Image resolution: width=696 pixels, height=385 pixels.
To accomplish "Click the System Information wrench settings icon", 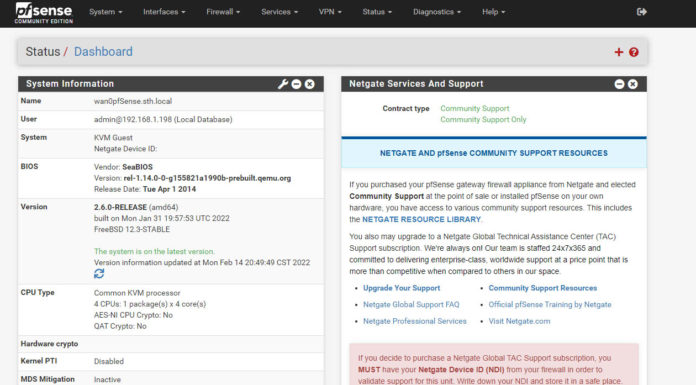I will pos(283,84).
